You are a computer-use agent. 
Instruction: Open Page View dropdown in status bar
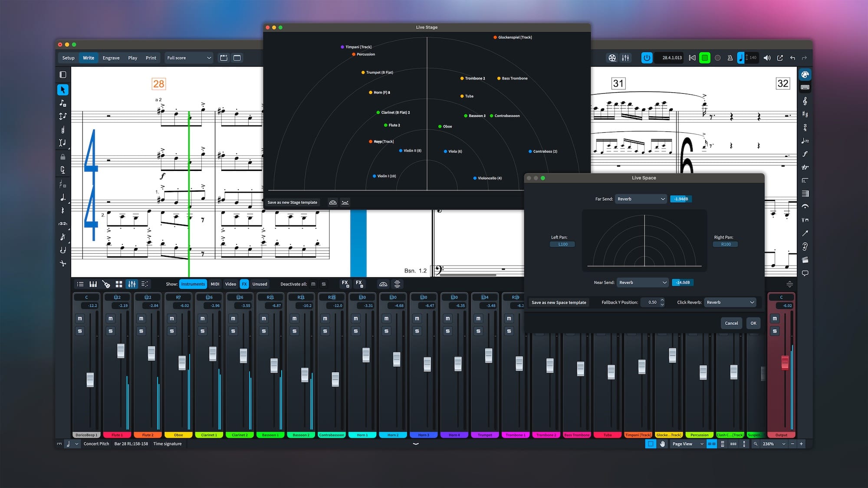(687, 444)
